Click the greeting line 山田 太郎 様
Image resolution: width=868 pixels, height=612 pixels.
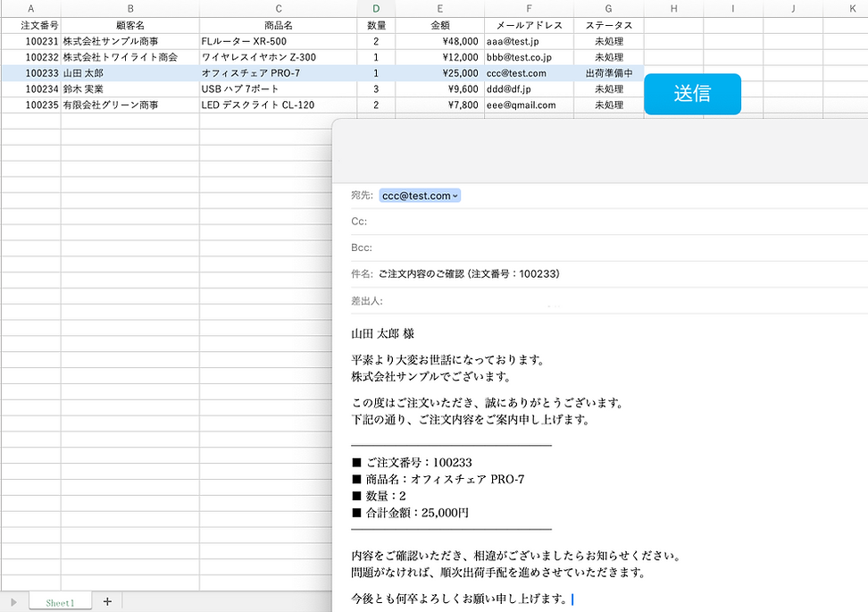tap(382, 334)
